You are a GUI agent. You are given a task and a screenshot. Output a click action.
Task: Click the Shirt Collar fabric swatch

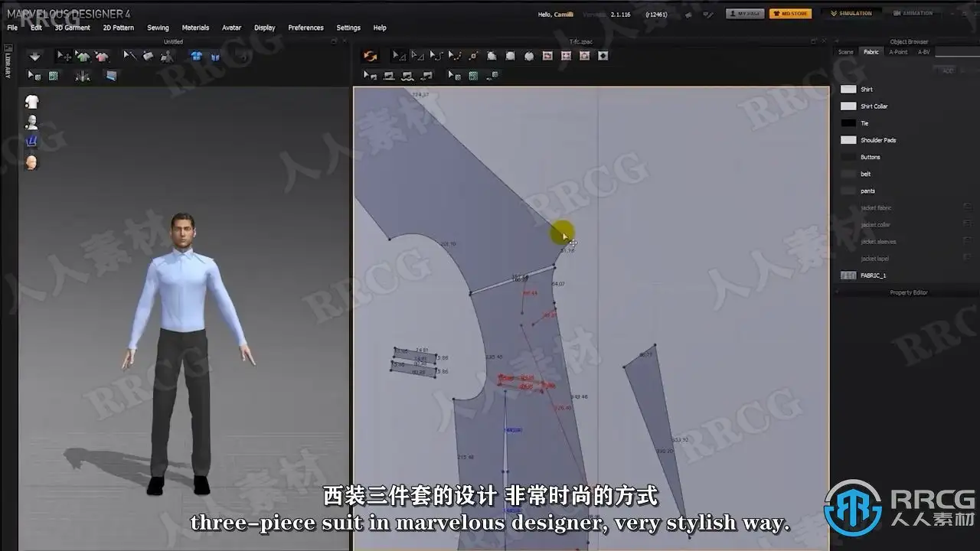(848, 106)
